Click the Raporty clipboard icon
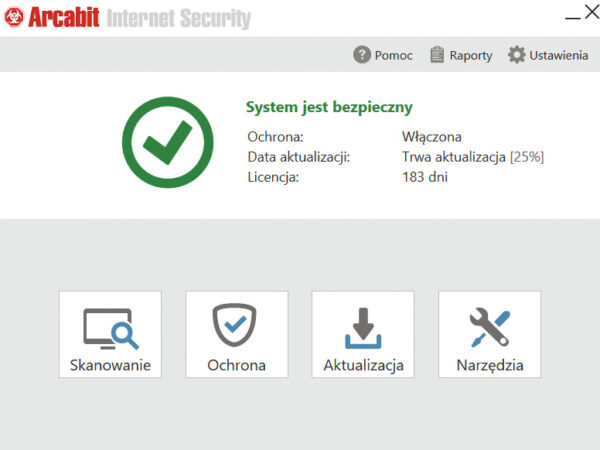 437,55
